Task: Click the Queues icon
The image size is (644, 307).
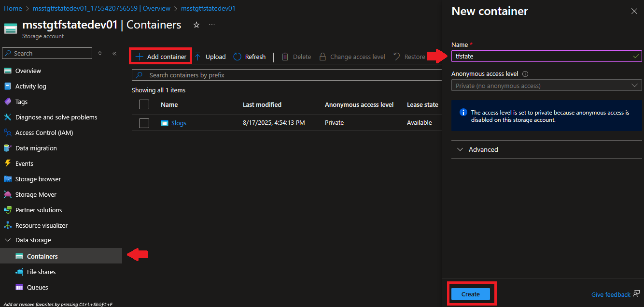Action: click(19, 287)
